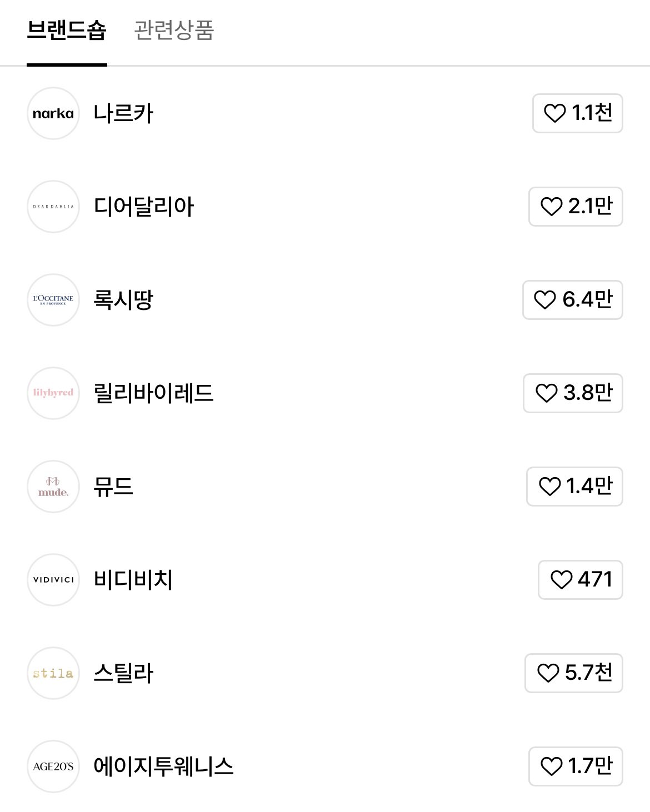This screenshot has width=650, height=812.
Task: Tap the VIDIVICI brand logo
Action: pos(53,580)
